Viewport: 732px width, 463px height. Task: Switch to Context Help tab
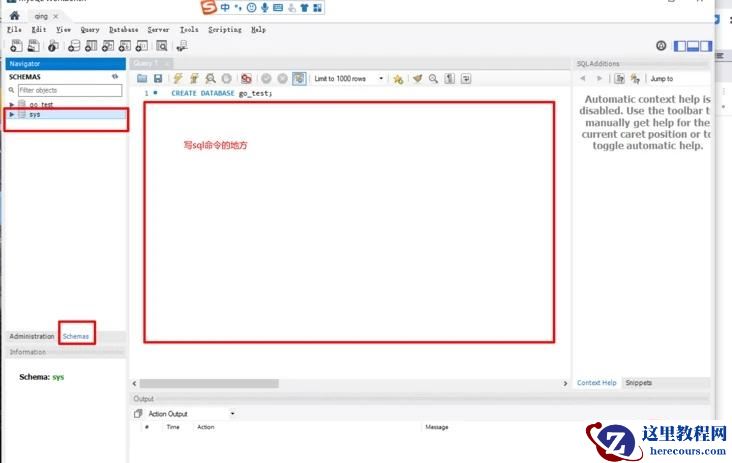(x=597, y=383)
